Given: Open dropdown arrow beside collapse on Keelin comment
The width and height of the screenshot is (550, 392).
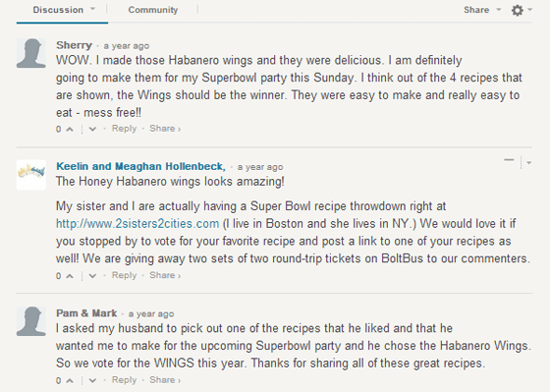Looking at the screenshot, I should coord(529,162).
